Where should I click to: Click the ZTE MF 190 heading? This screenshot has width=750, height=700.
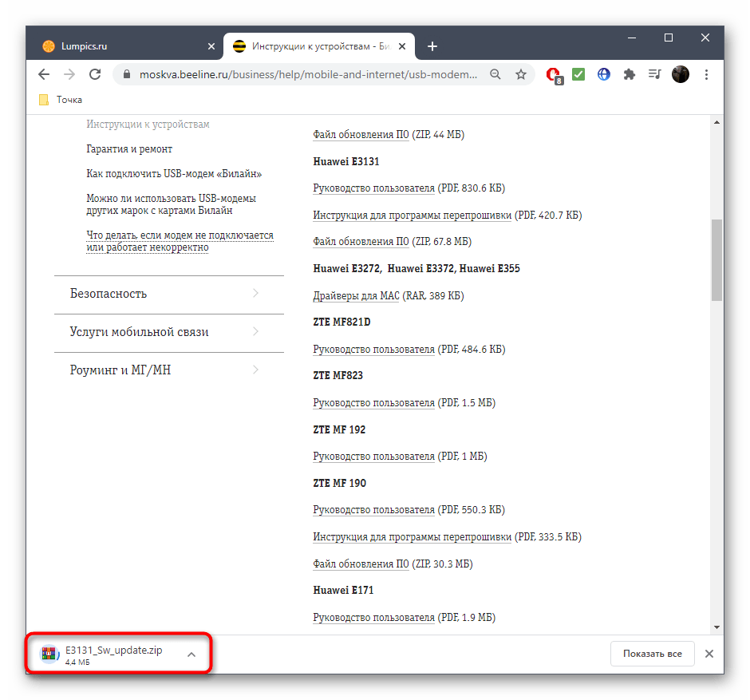339,483
